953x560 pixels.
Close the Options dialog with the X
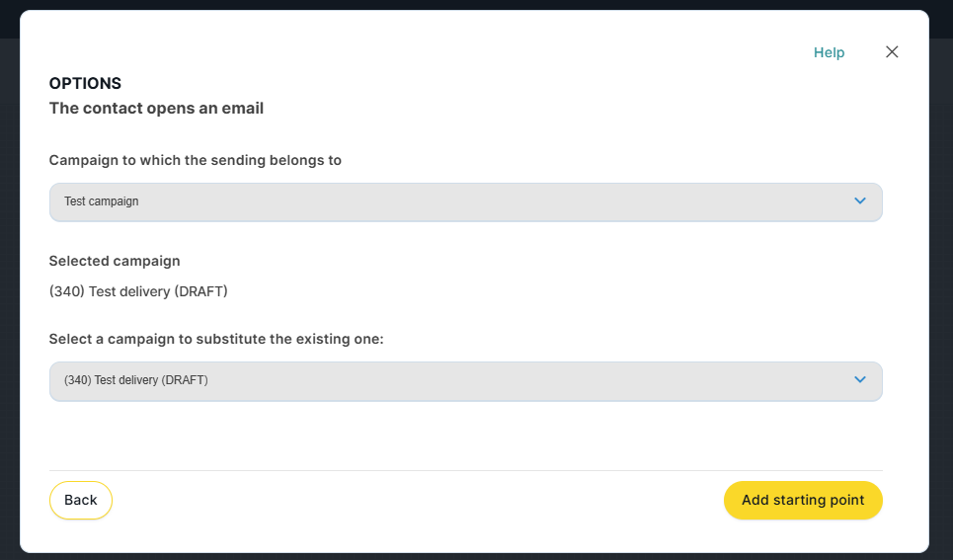click(892, 52)
